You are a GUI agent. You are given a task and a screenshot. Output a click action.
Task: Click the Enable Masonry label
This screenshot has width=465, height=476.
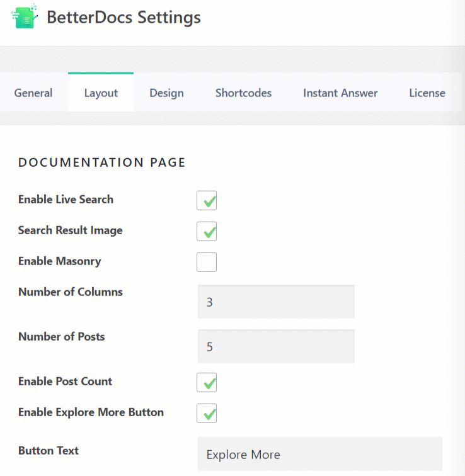[59, 261]
